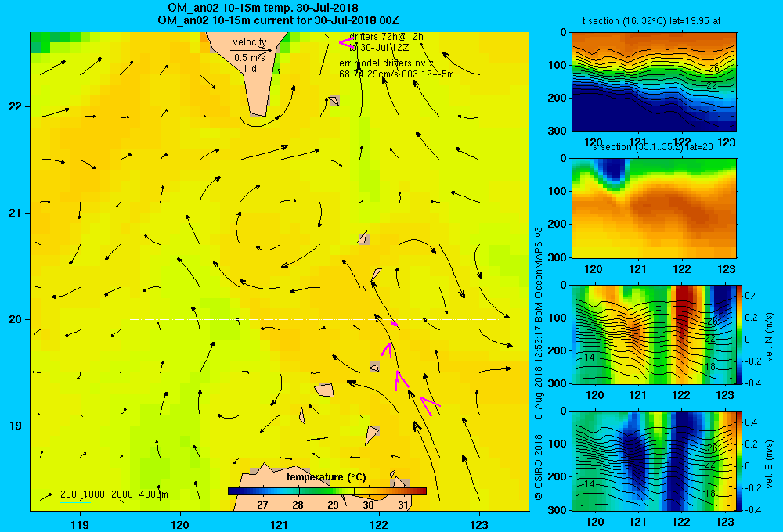Click the cyan 200 m contour legend line

click(x=75, y=502)
